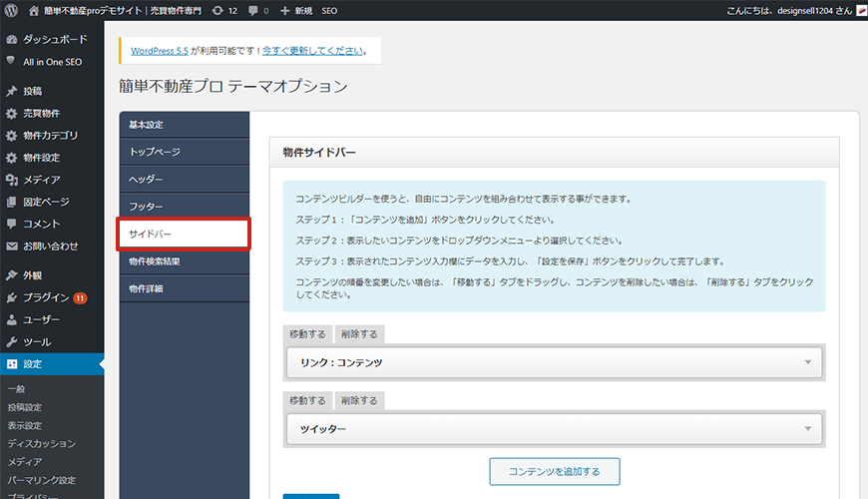This screenshot has height=499, width=868.
Task: Switch to the トップページ tab
Action: 184,152
